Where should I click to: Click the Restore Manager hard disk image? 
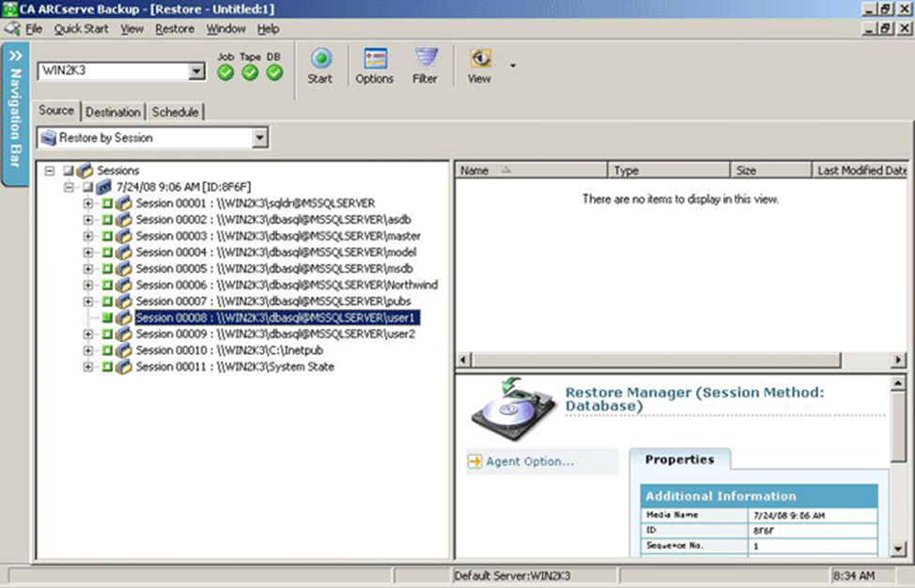coord(514,410)
